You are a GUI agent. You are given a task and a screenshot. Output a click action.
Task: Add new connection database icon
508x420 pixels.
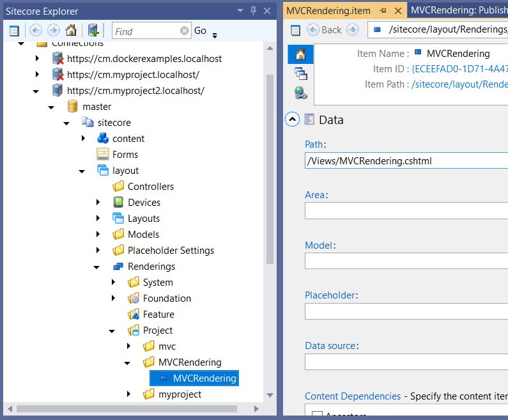point(93,30)
